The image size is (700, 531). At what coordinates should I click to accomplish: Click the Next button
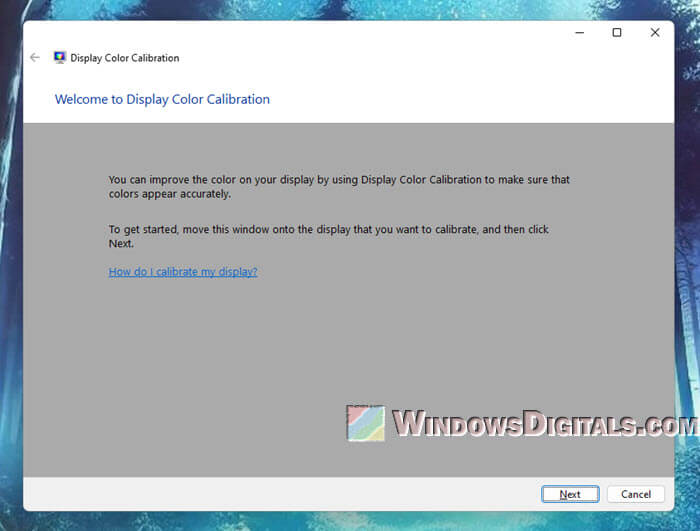pos(570,494)
